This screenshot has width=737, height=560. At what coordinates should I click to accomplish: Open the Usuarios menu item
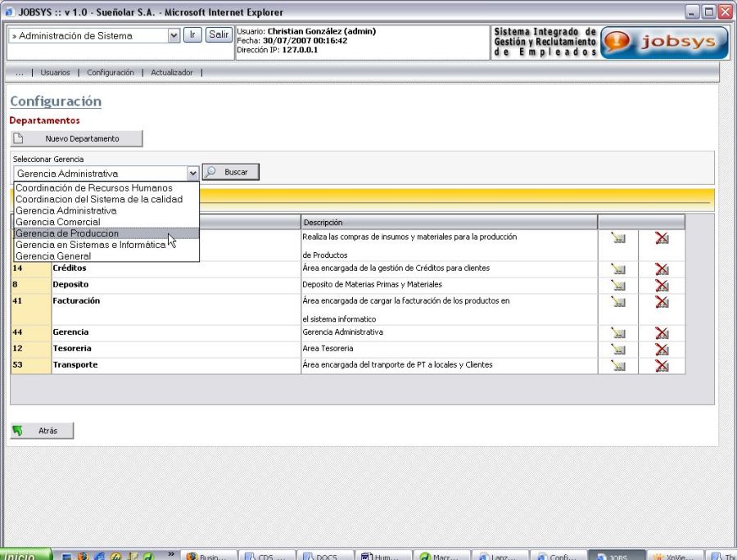point(55,73)
